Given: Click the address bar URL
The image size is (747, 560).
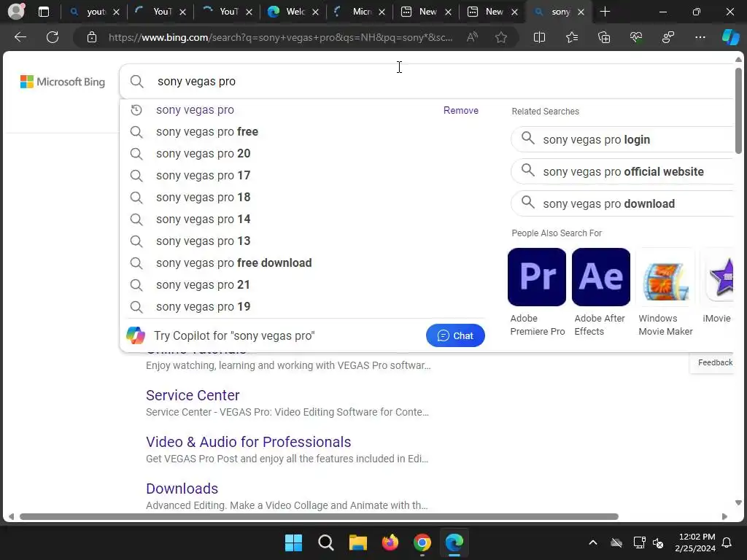Looking at the screenshot, I should tap(281, 37).
